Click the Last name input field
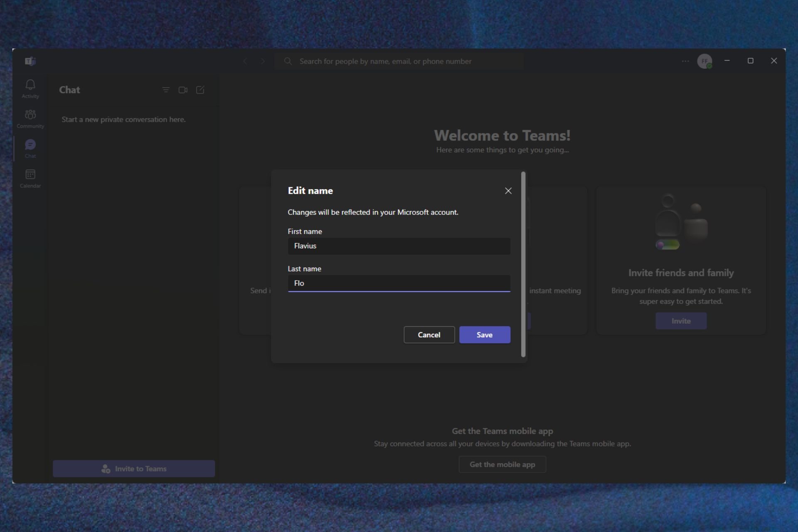Screen dimensions: 798x532 pyautogui.click(x=399, y=283)
